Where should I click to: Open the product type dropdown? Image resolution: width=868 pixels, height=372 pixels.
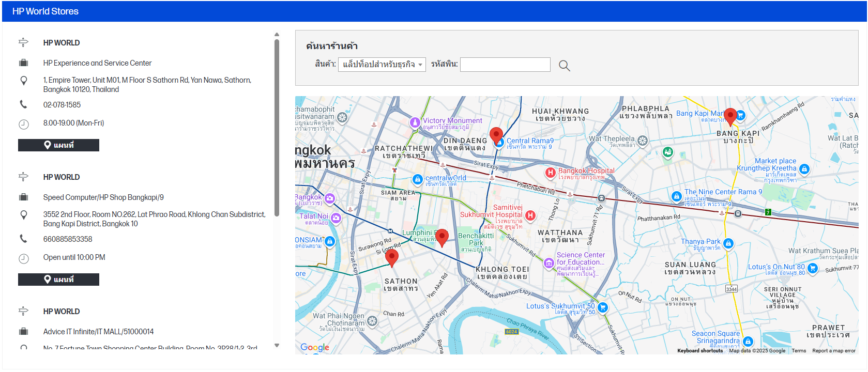pos(382,65)
